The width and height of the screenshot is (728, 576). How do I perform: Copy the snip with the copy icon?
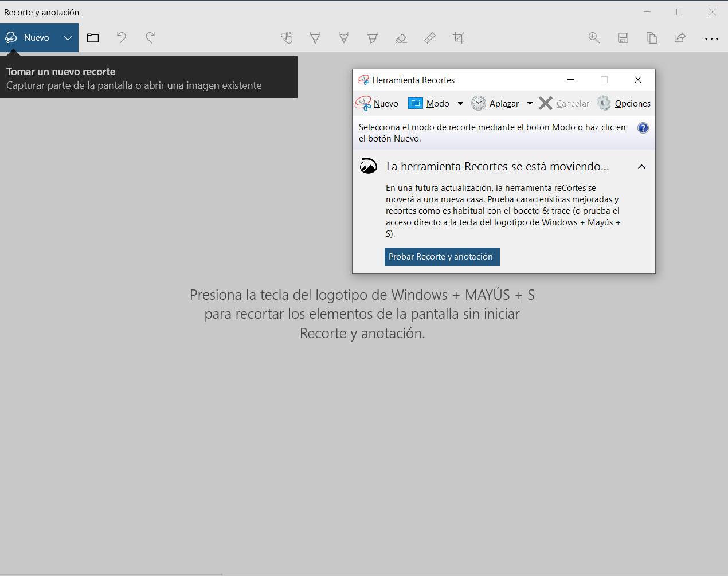pos(652,38)
